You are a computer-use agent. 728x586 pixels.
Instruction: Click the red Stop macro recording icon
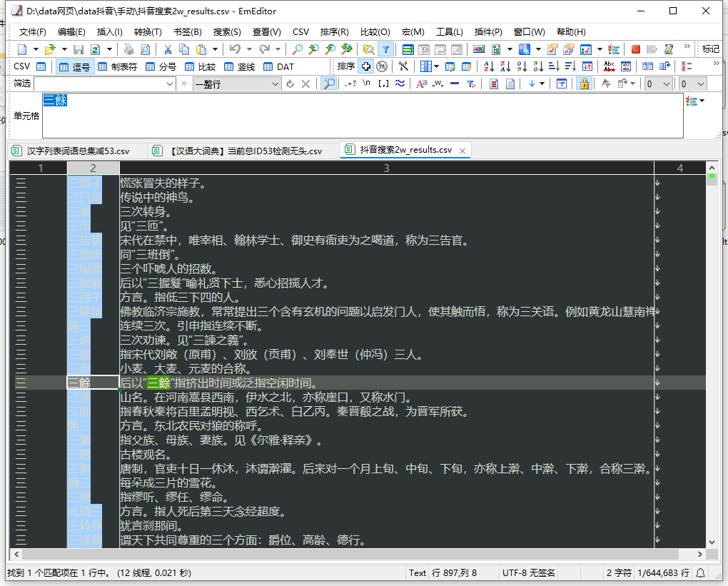coord(636,49)
